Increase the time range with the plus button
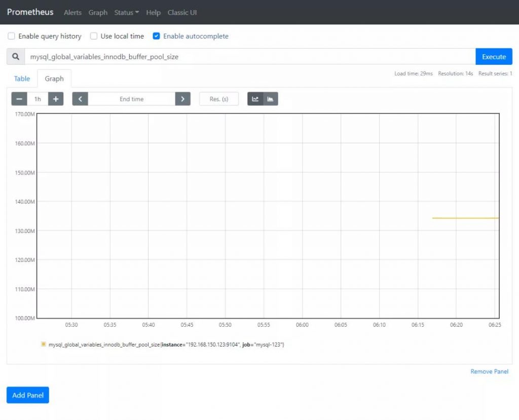 [x=56, y=99]
